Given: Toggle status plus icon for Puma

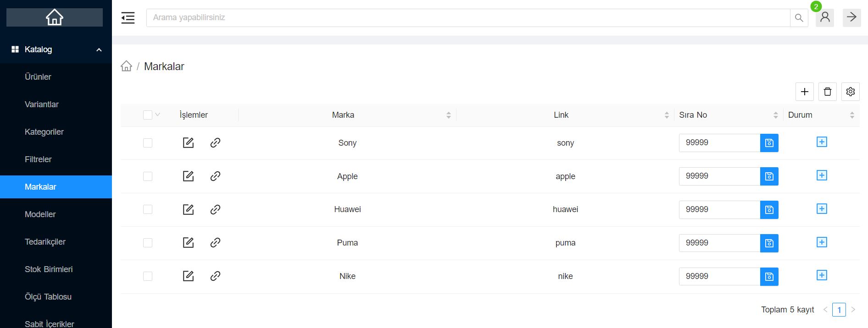Looking at the screenshot, I should pos(822,242).
